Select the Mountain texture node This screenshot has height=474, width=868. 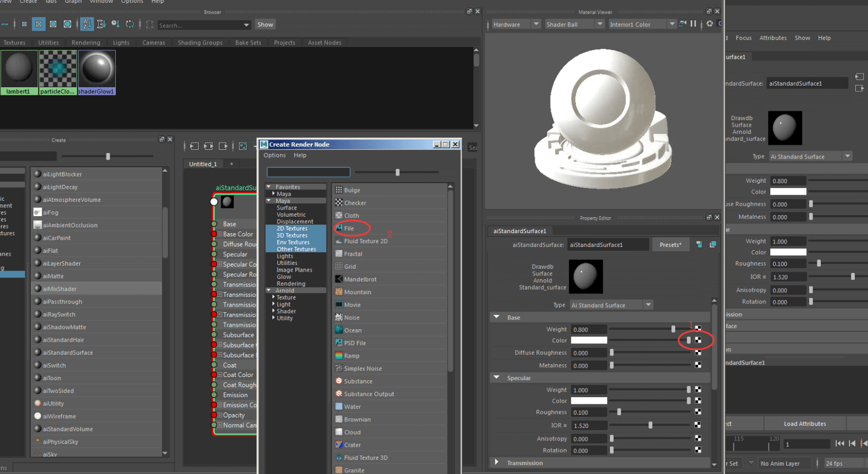click(357, 292)
